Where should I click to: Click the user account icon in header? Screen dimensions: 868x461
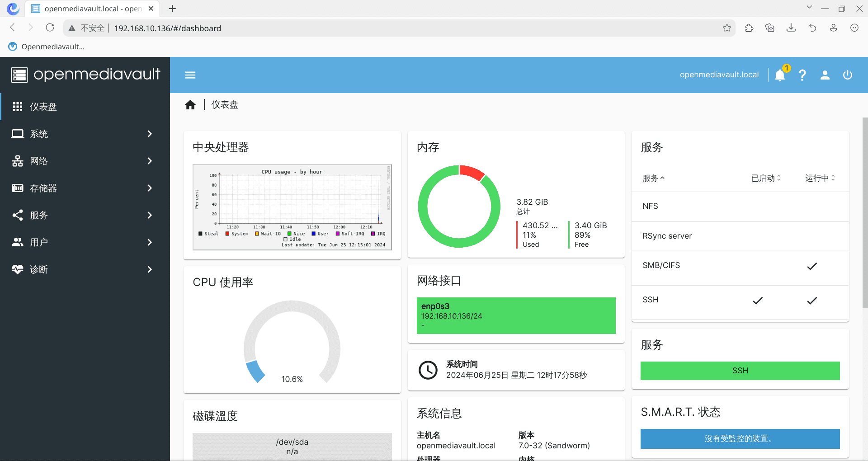coord(825,75)
